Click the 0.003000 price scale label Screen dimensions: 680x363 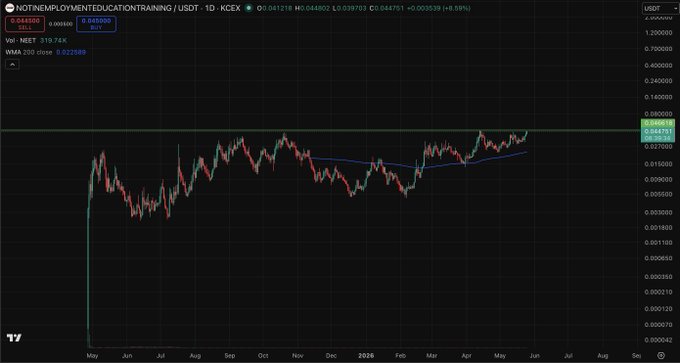point(658,213)
